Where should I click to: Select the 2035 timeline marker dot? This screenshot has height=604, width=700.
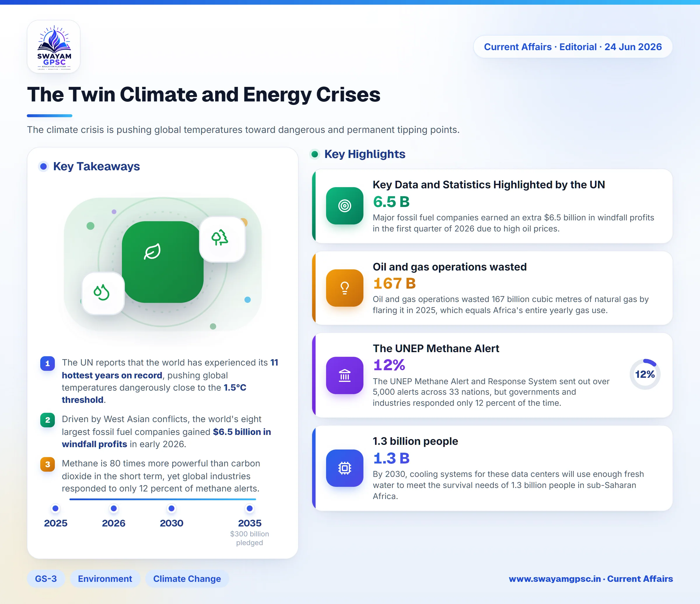[x=249, y=508]
